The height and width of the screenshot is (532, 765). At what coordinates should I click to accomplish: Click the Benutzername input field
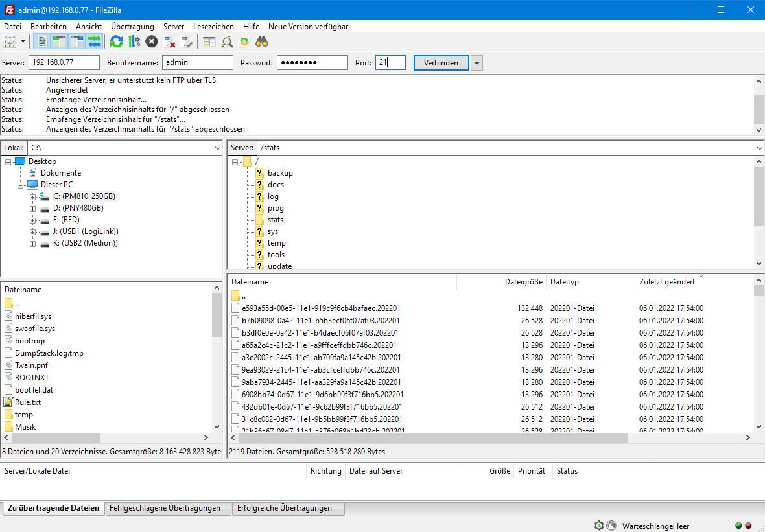point(197,63)
